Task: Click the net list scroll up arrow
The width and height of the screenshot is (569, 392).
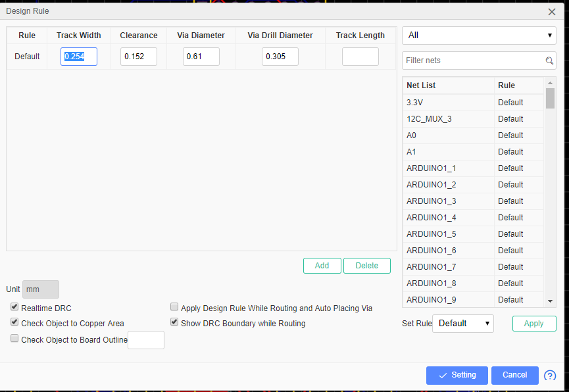Action: (550, 83)
